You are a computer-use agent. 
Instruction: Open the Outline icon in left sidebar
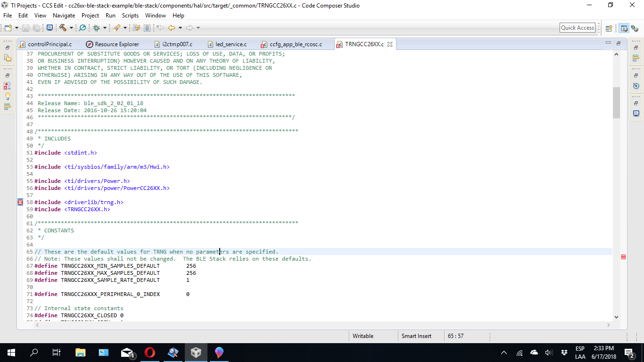point(7,107)
